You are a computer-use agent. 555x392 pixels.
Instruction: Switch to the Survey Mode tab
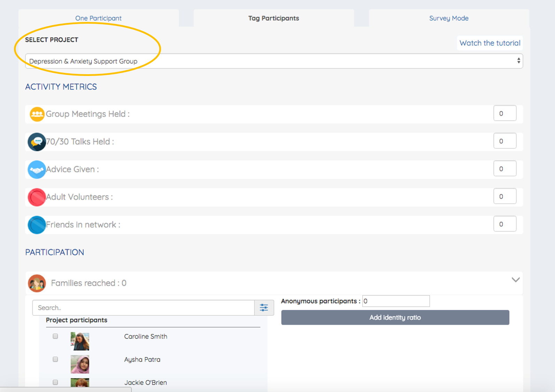pos(449,18)
